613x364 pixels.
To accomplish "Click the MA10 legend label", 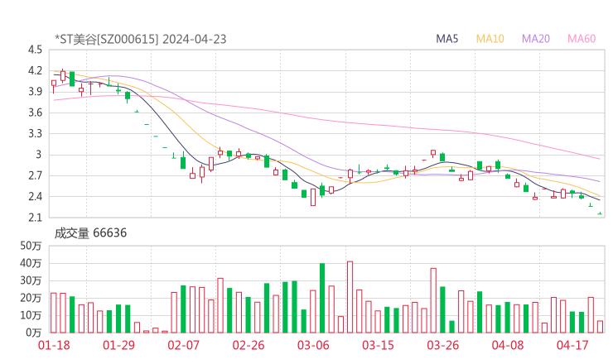I will tap(490, 39).
